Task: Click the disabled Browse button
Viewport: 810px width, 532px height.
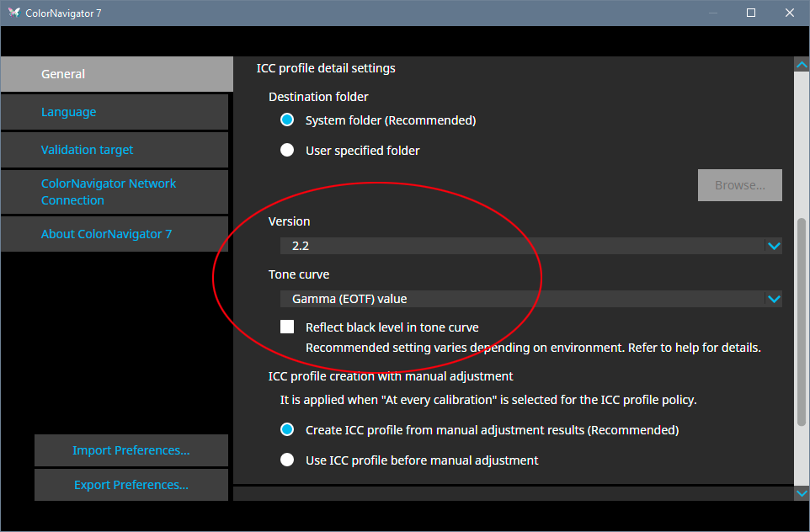Action: pyautogui.click(x=739, y=184)
